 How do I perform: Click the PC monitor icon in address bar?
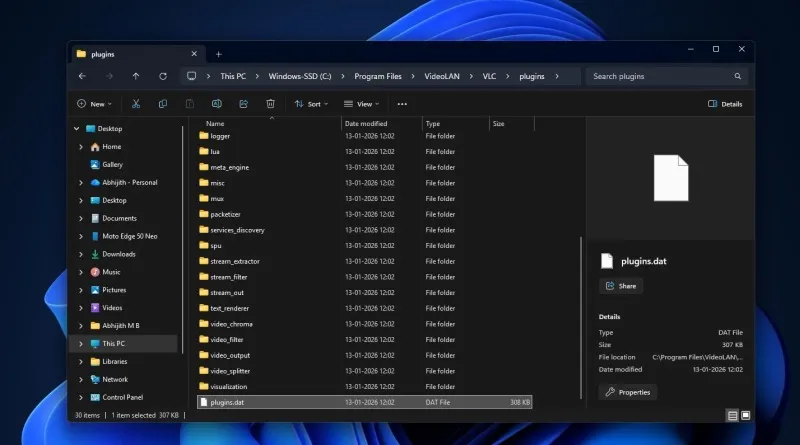pos(191,76)
